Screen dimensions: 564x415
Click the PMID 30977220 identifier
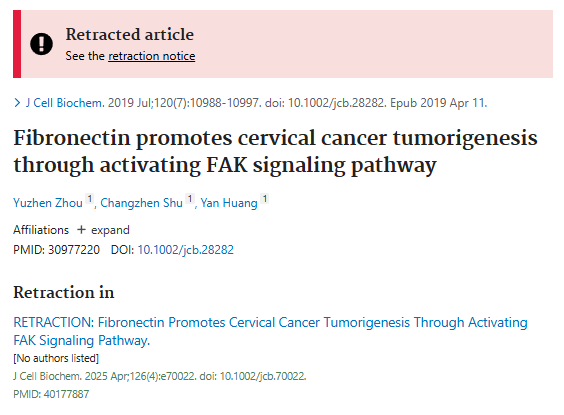click(56, 250)
